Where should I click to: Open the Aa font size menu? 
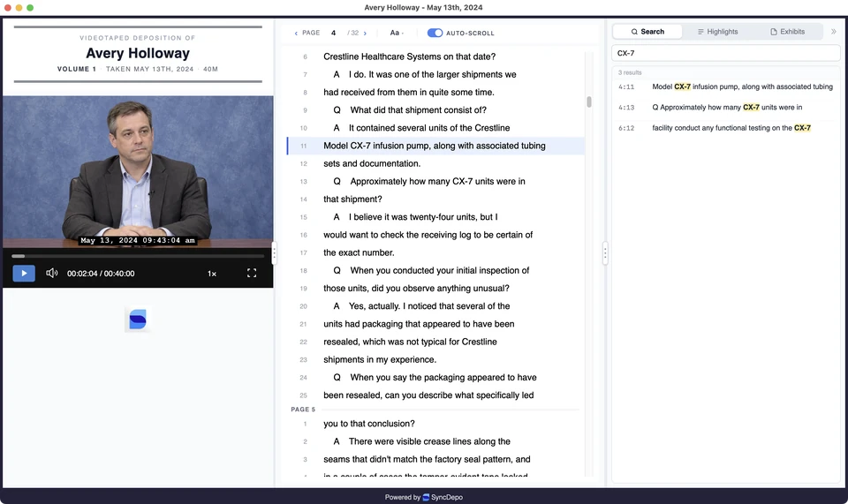coord(397,33)
